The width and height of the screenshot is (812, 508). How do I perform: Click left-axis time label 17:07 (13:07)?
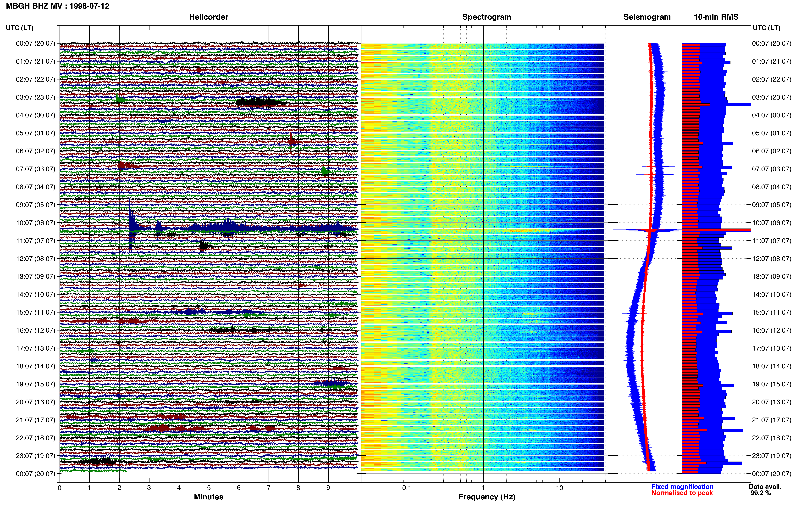coord(36,348)
